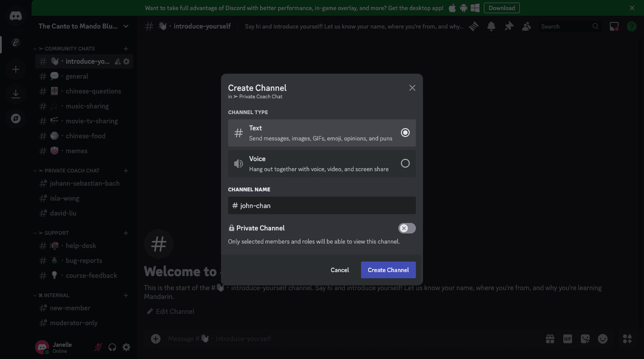Create invite for introduce-yourself channel
Image resolution: width=644 pixels, height=359 pixels.
tap(118, 62)
